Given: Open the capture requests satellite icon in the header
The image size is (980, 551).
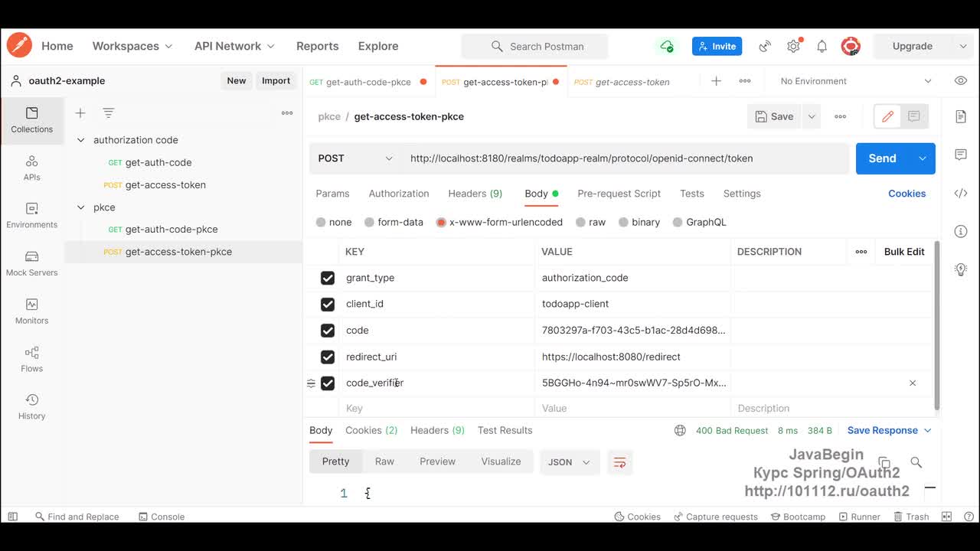Looking at the screenshot, I should [764, 46].
